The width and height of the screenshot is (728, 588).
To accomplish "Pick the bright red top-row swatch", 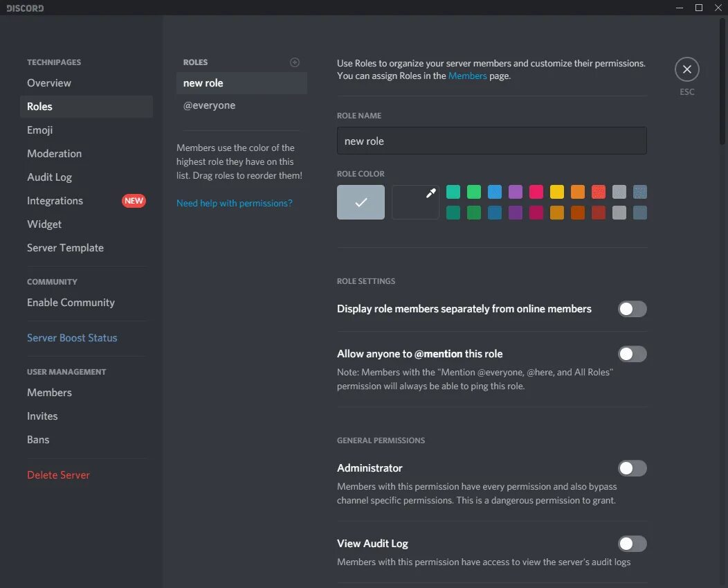I will tap(599, 192).
